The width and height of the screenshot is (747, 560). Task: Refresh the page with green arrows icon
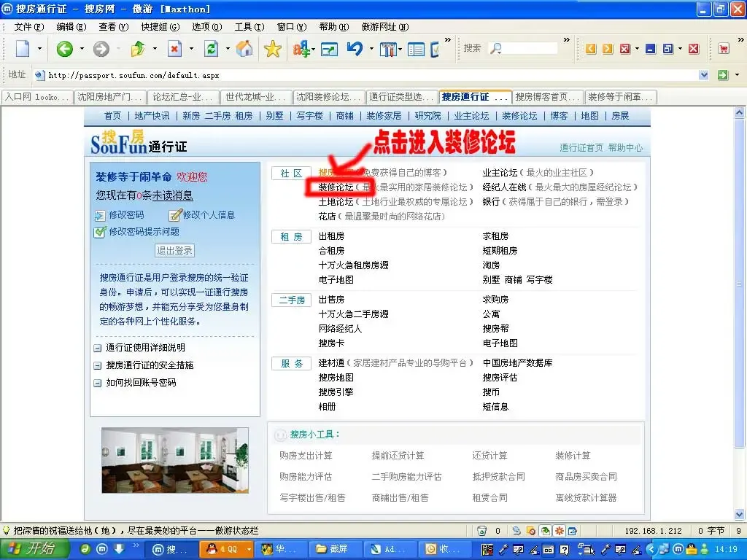[x=211, y=49]
